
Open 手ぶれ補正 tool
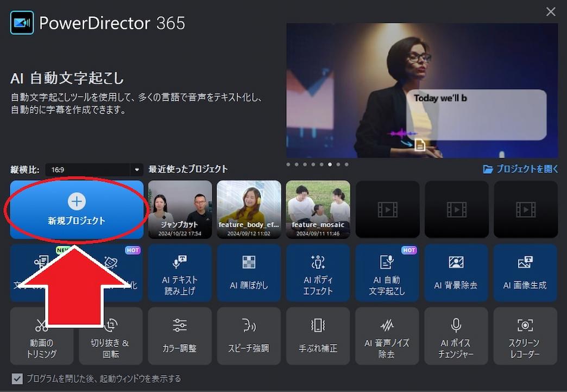click(x=318, y=336)
